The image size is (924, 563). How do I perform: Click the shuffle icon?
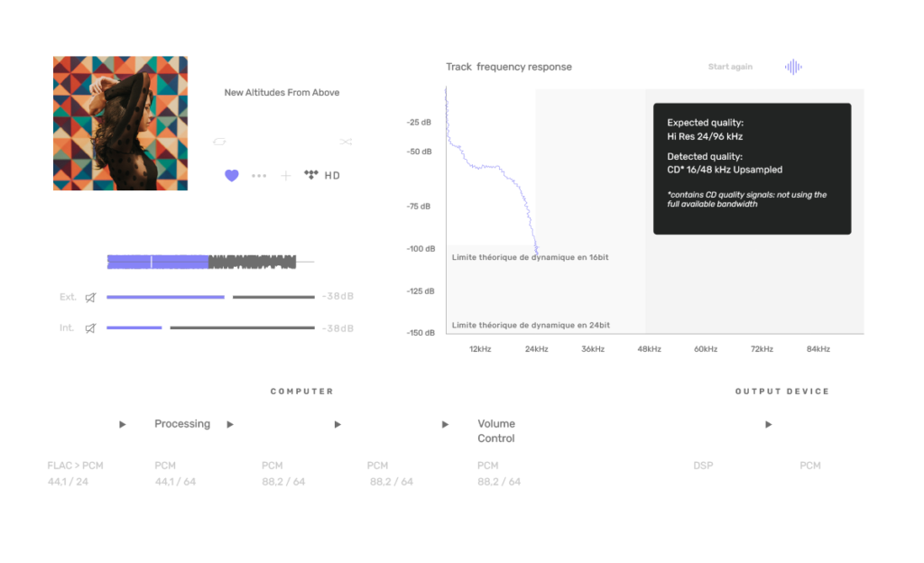(346, 142)
